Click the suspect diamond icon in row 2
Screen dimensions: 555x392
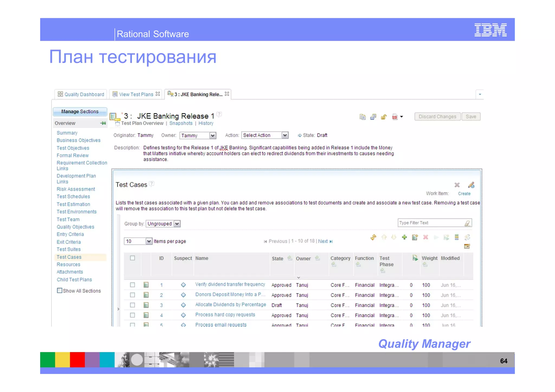pos(183,295)
